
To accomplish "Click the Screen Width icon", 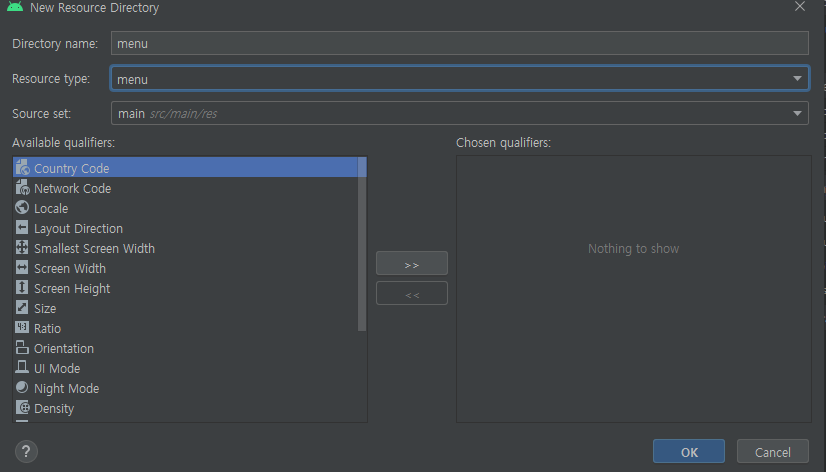I will (x=22, y=268).
